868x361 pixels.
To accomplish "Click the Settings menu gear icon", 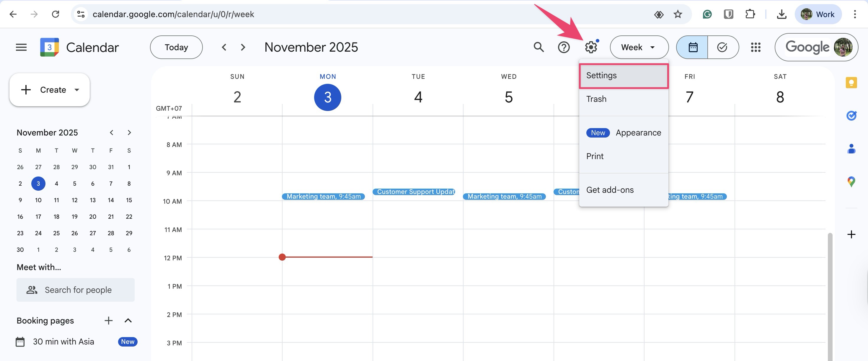I will 591,47.
